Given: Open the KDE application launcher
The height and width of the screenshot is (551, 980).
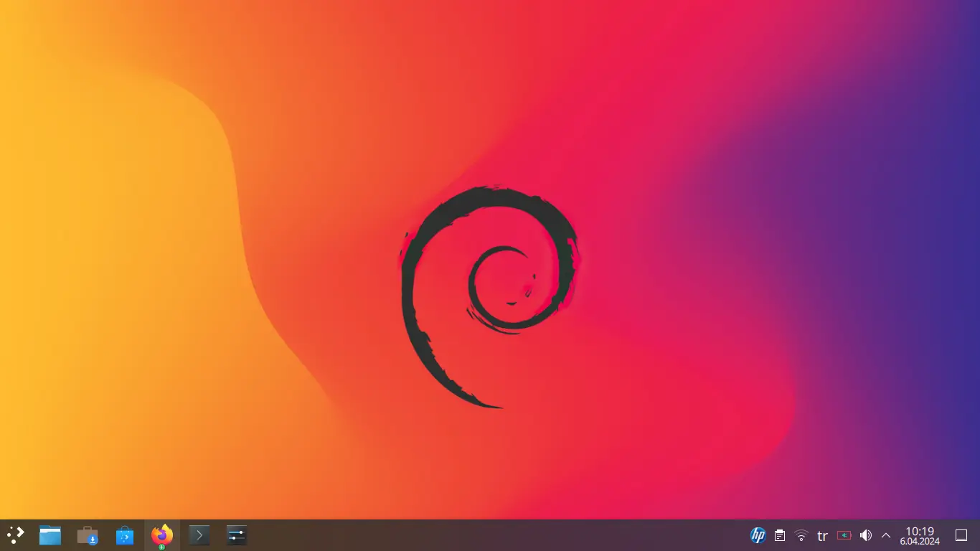Looking at the screenshot, I should (x=15, y=535).
